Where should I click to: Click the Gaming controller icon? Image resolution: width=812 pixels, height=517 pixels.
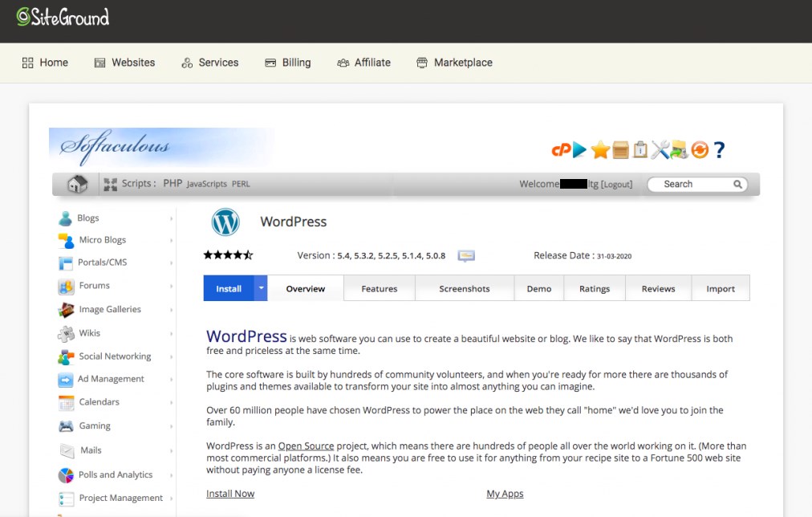tap(66, 426)
